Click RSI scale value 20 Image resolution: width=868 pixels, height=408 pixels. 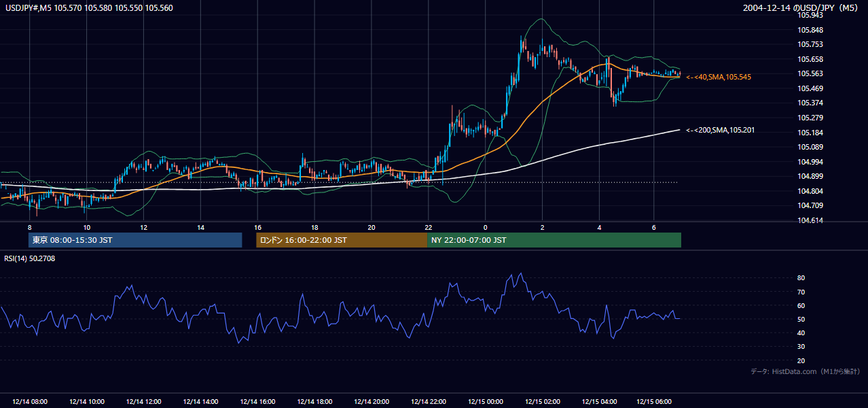click(801, 360)
